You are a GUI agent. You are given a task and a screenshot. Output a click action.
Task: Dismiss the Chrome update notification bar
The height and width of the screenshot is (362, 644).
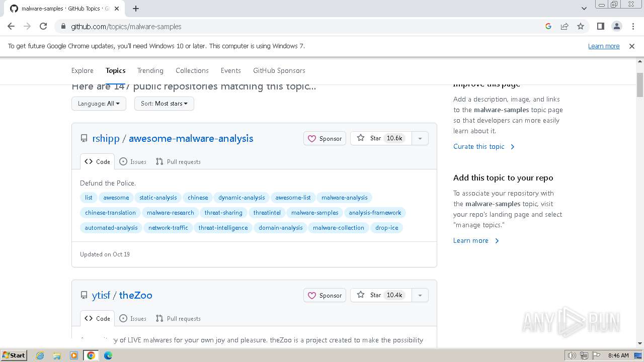point(632,46)
